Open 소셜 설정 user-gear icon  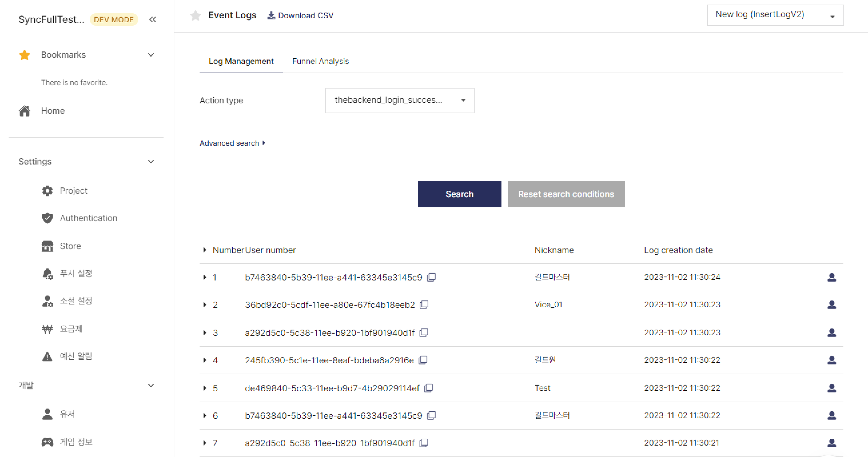tap(47, 301)
